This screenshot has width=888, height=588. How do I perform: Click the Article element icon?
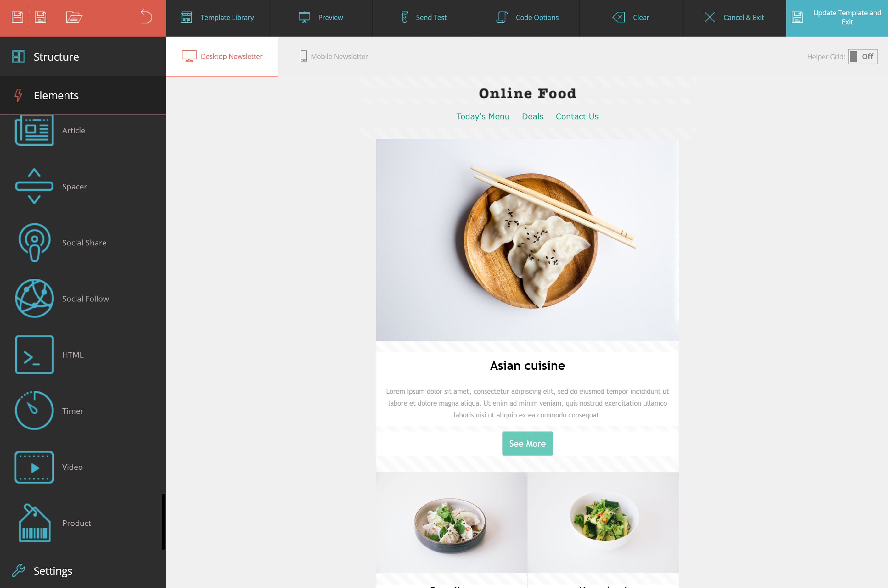34,130
